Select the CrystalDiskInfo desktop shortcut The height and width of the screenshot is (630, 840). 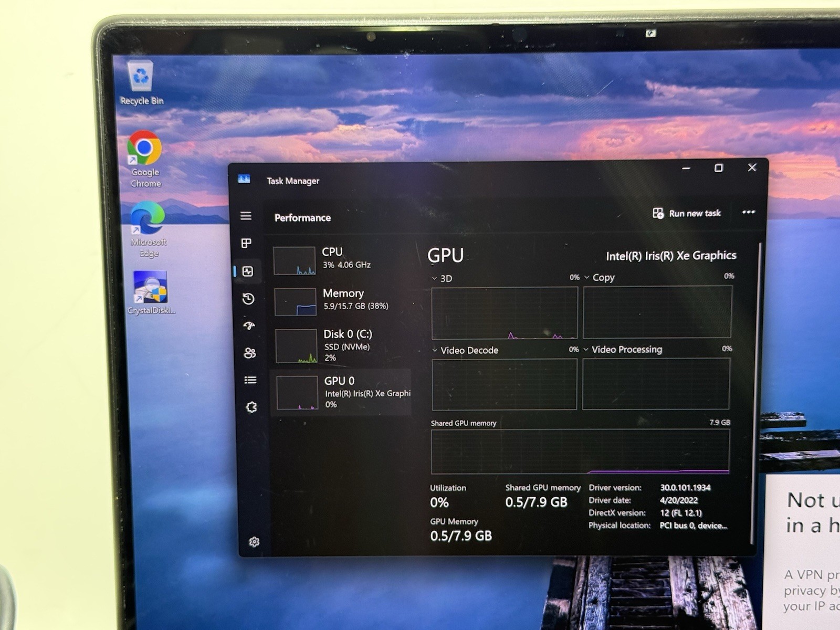click(x=151, y=292)
